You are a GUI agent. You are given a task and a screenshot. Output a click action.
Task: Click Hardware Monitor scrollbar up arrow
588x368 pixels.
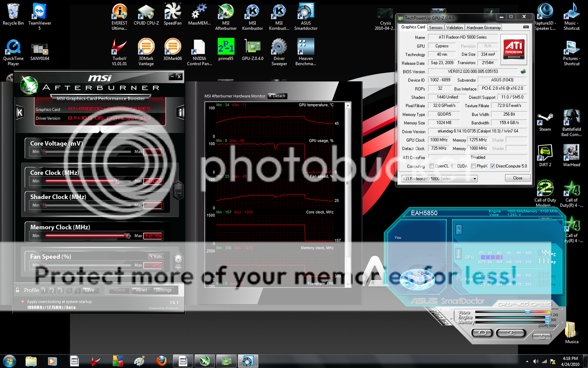348,106
